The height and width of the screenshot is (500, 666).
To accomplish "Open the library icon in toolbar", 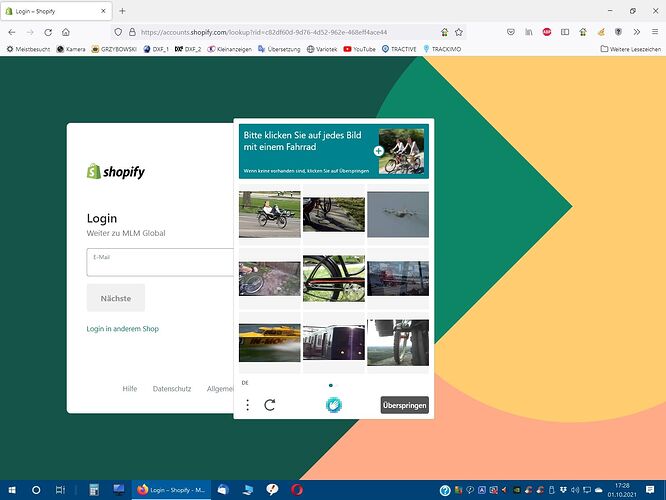I will pos(529,32).
